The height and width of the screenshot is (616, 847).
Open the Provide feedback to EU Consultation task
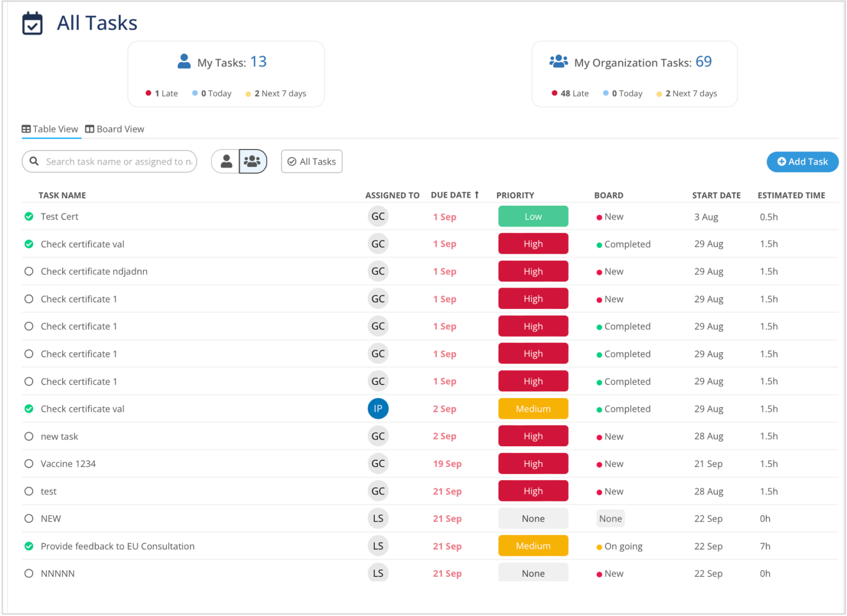[117, 546]
